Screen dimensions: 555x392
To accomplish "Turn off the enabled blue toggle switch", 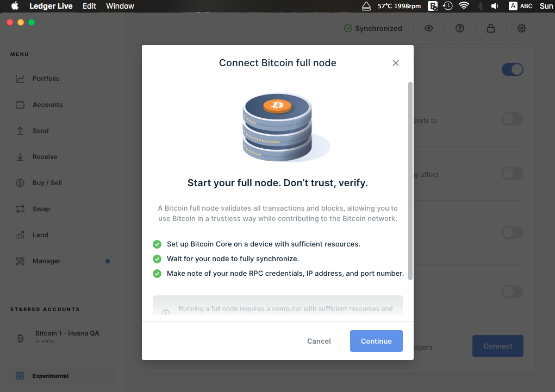I will click(512, 69).
